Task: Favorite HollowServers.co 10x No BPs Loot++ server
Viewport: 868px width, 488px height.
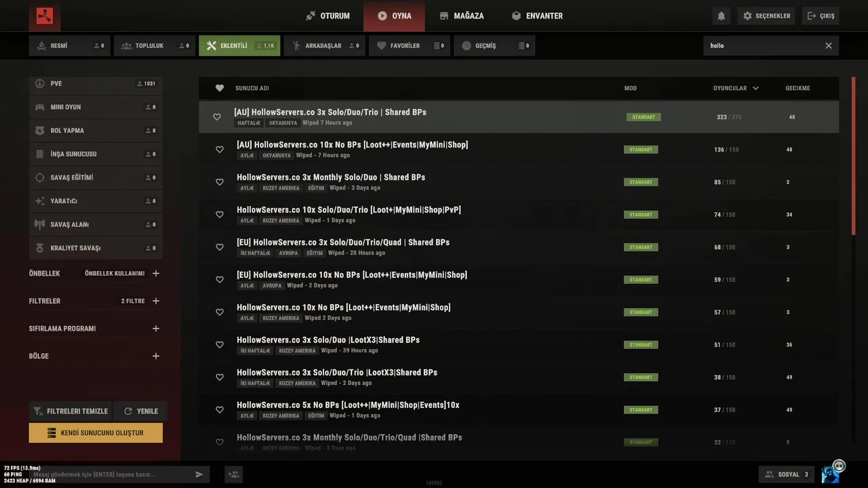Action: [220, 312]
